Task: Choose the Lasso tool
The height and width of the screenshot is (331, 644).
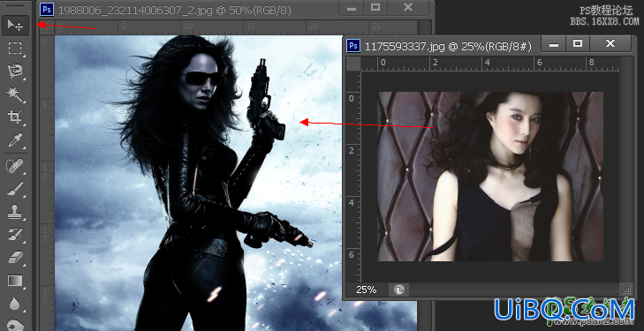Action: [x=16, y=71]
